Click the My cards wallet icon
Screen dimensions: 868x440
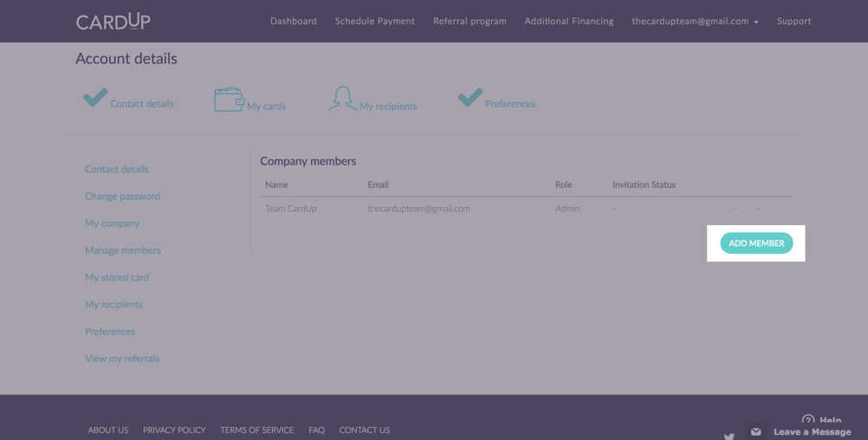[229, 100]
